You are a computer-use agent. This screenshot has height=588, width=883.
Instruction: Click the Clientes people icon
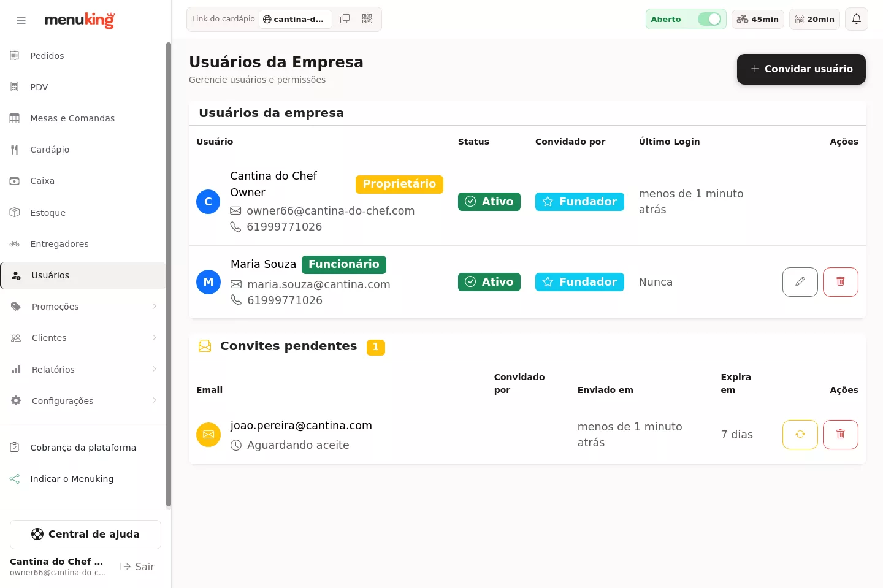[x=16, y=338]
